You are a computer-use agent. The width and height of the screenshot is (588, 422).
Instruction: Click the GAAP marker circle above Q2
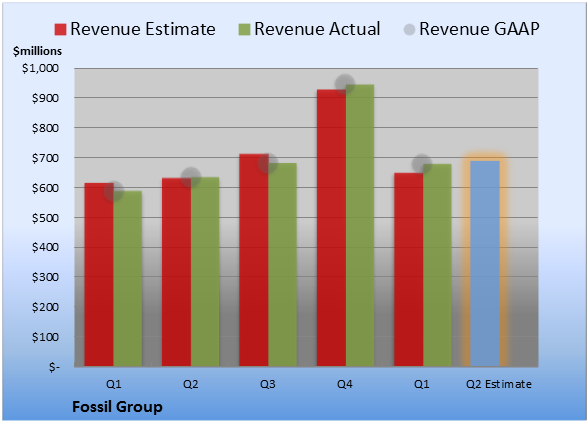191,177
